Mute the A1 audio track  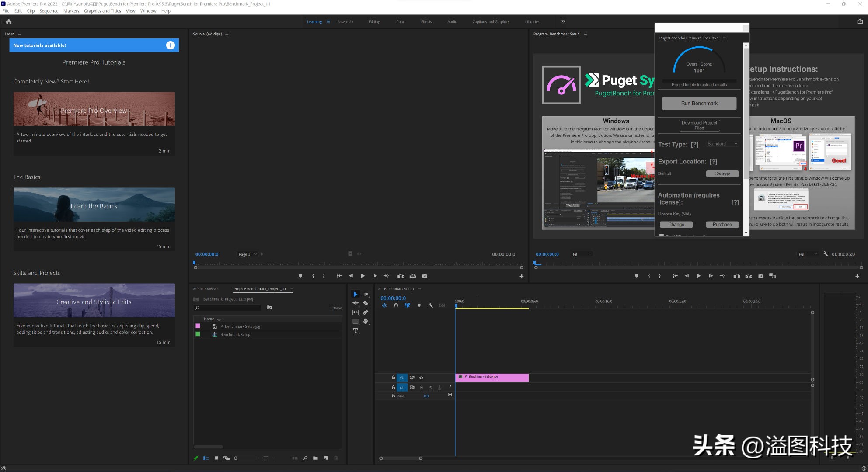click(x=421, y=387)
